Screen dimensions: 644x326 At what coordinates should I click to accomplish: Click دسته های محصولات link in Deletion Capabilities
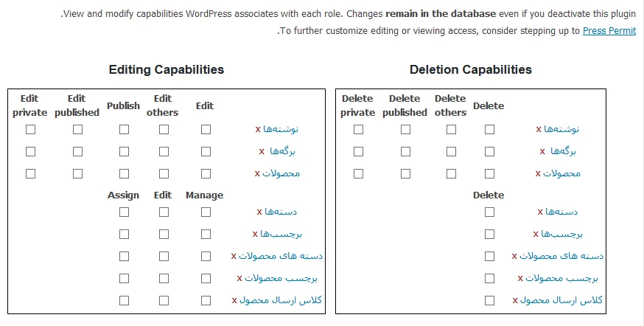[x=561, y=256]
